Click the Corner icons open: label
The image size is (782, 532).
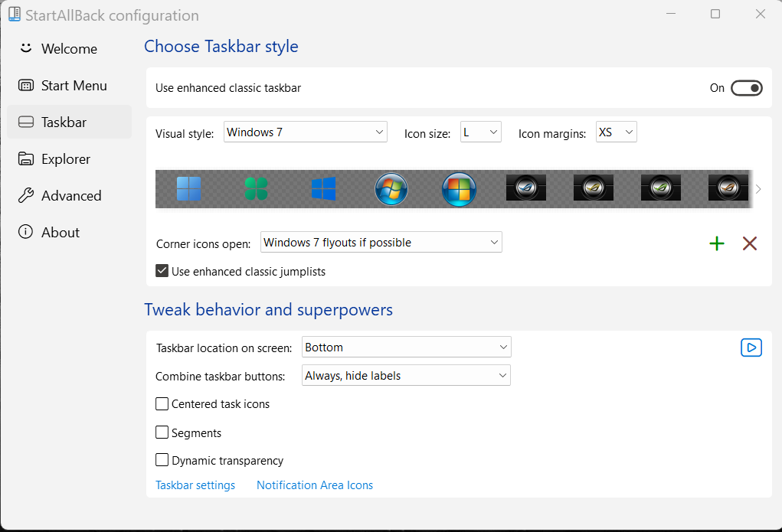pyautogui.click(x=203, y=244)
